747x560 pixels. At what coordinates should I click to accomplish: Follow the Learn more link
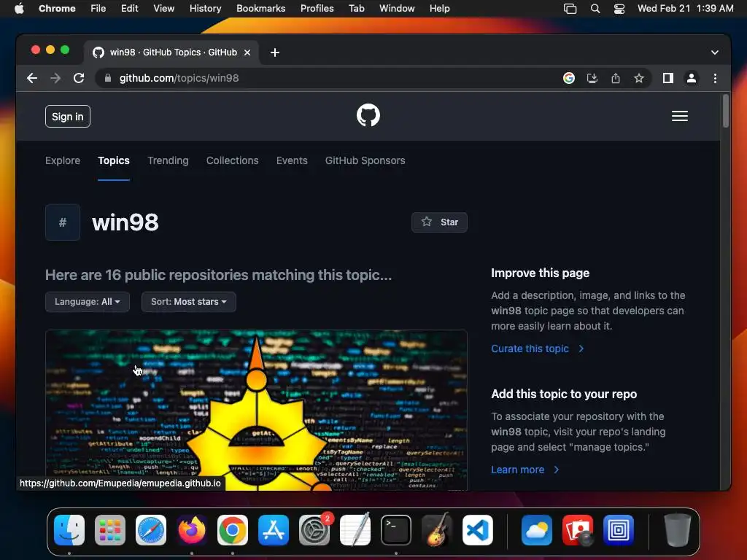[525, 470]
